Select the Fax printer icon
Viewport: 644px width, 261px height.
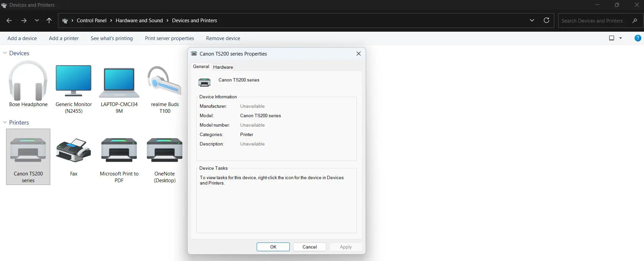coord(74,151)
